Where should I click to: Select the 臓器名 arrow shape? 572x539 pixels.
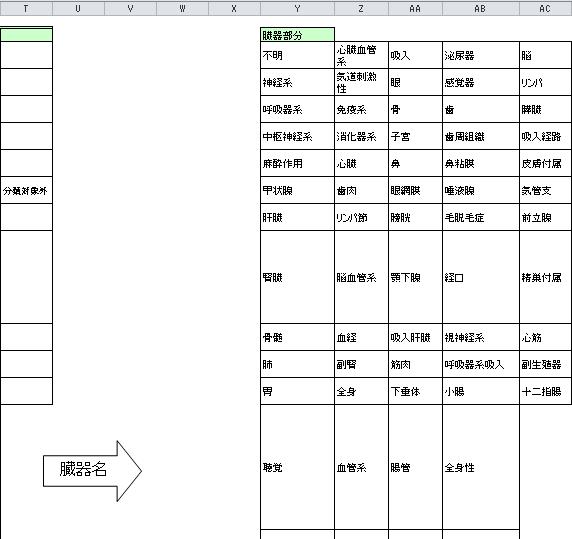coord(92,471)
